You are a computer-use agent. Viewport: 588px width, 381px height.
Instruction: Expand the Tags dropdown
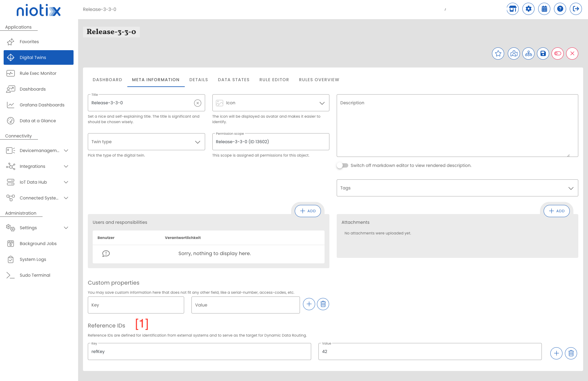point(457,188)
